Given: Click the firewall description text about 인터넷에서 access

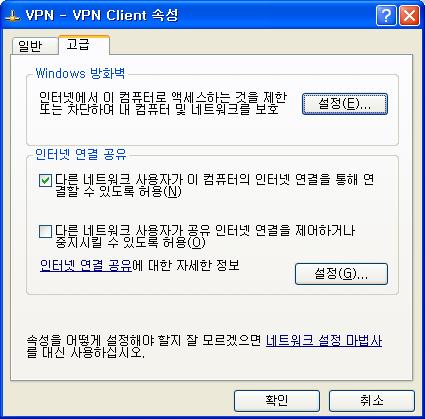Looking at the screenshot, I should (x=163, y=103).
